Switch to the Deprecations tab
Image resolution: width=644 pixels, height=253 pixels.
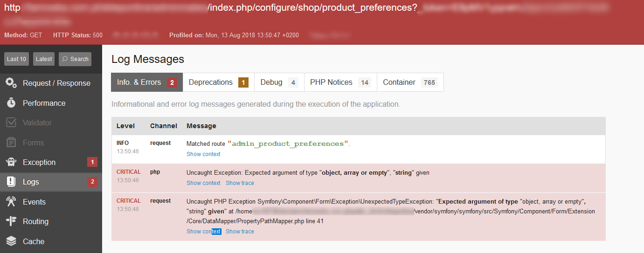coord(218,82)
